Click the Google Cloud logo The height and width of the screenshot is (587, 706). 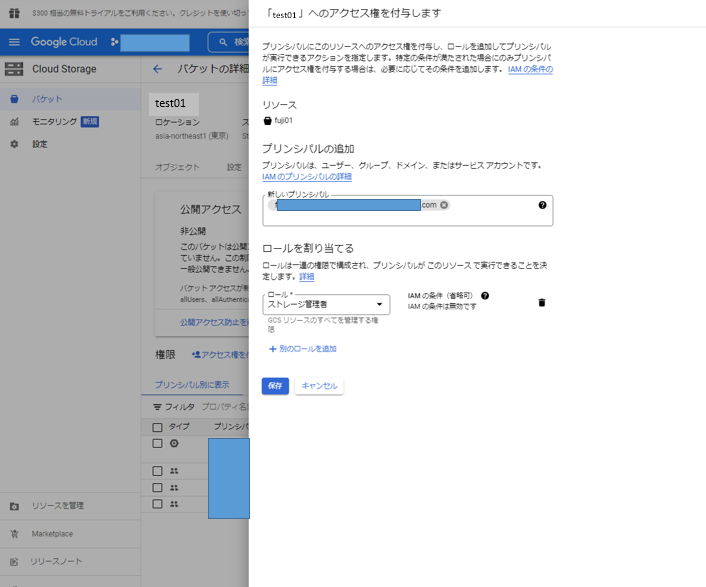coord(64,42)
